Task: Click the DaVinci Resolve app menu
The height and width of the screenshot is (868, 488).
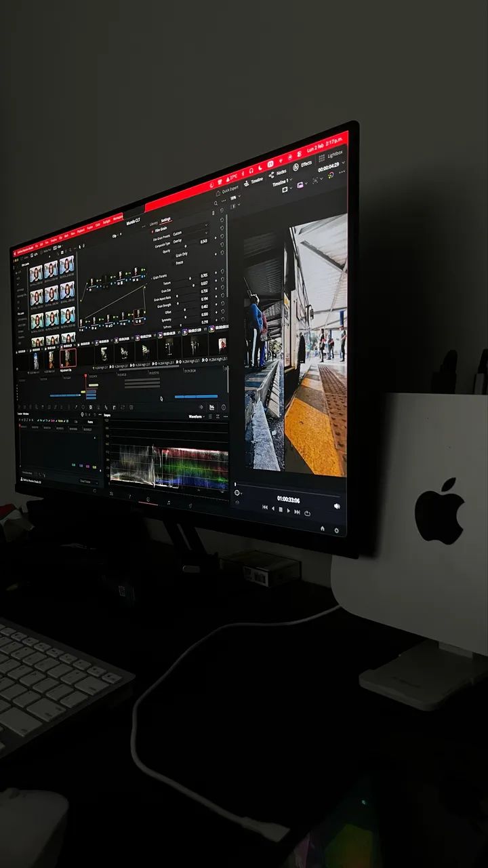Action: coord(25,250)
